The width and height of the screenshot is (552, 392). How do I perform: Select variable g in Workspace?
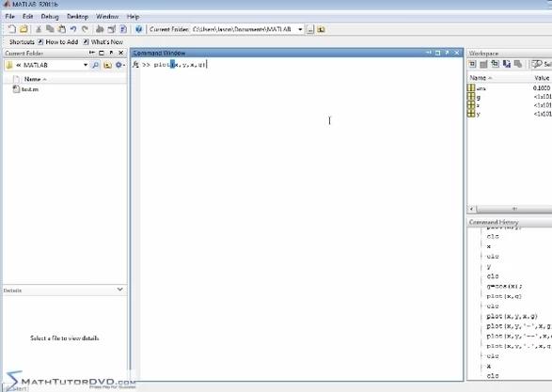[x=474, y=97]
